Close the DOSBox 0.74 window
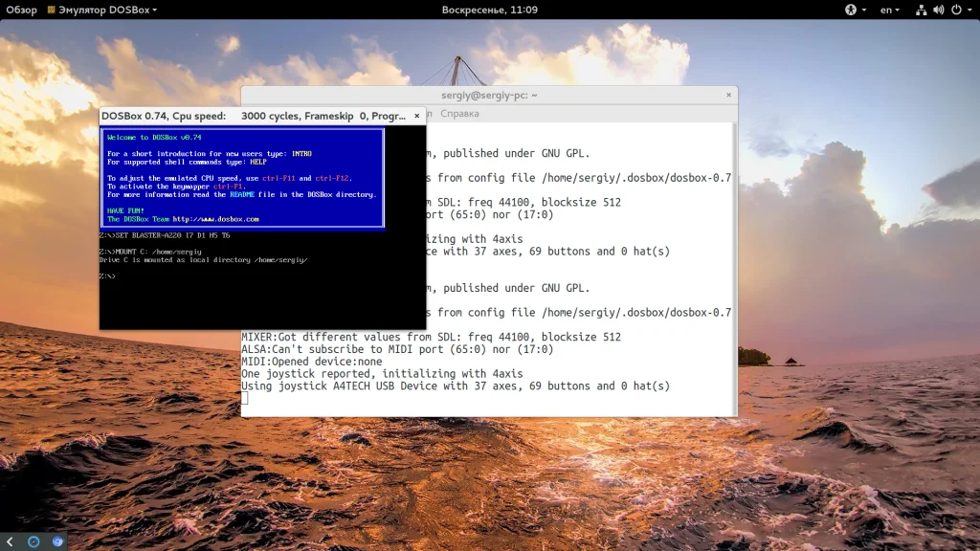This screenshot has width=980, height=551. pos(416,116)
